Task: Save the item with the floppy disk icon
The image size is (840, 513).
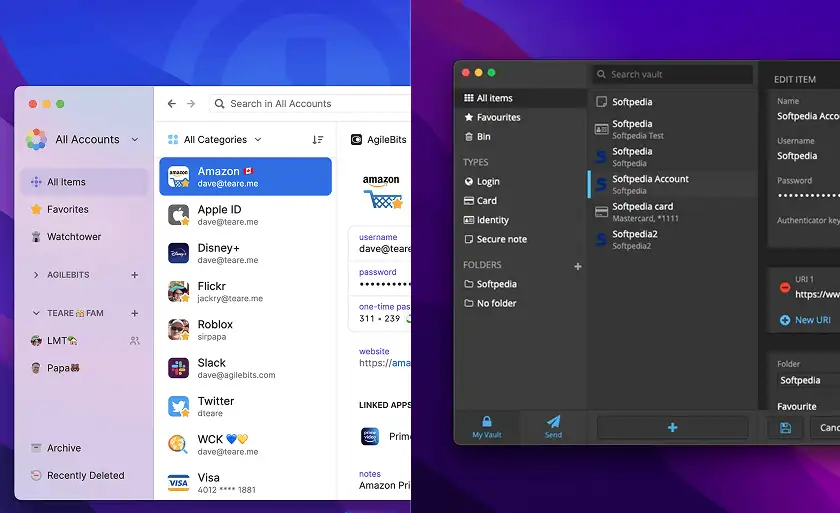Action: click(x=785, y=428)
